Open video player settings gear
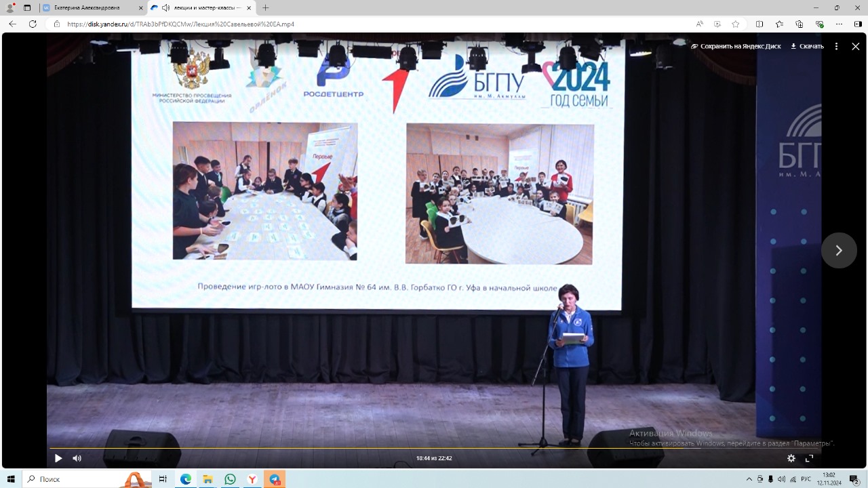This screenshot has width=868, height=488. pos(791,458)
